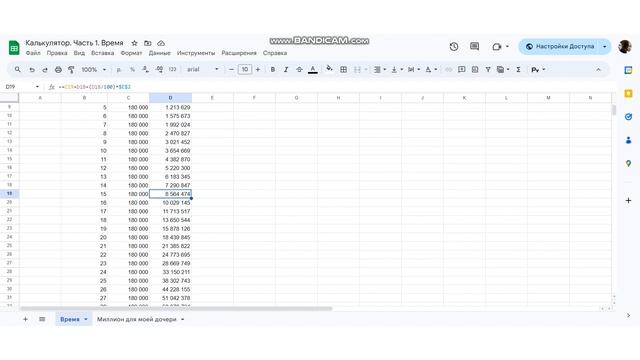Open the Справка menu
640x360 pixels.
click(275, 53)
